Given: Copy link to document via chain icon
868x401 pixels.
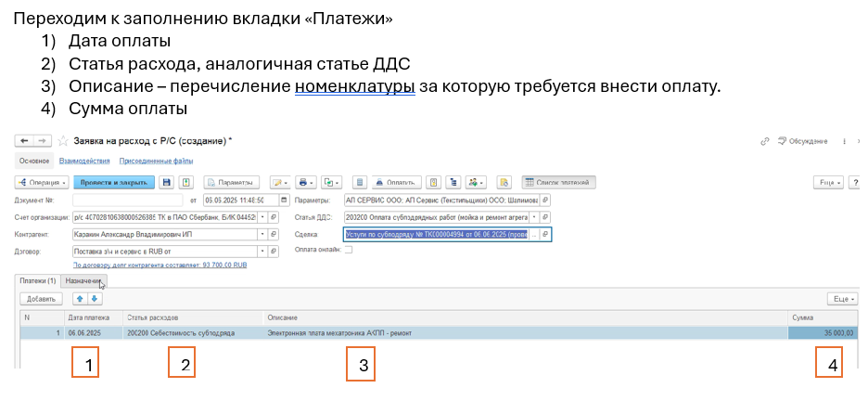Looking at the screenshot, I should 765,141.
